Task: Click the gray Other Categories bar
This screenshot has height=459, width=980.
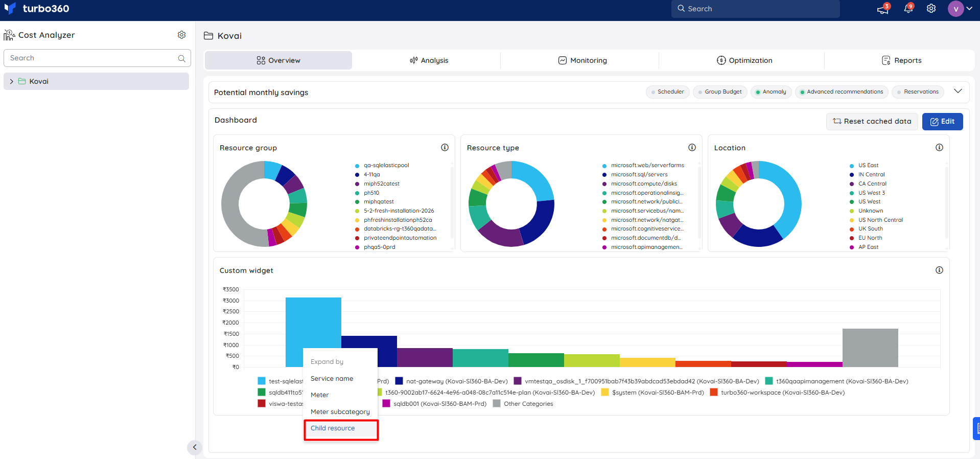Action: (870, 348)
